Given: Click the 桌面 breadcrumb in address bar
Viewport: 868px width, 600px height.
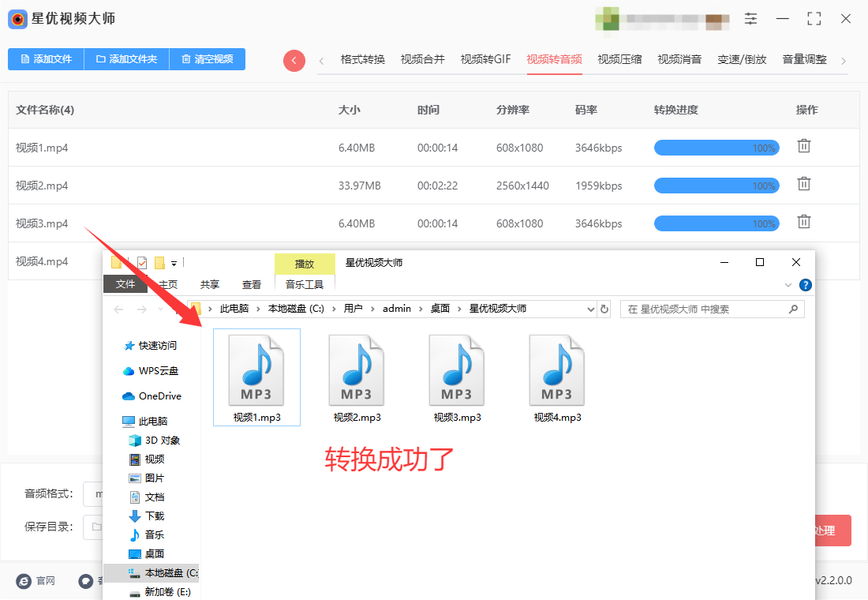Looking at the screenshot, I should [x=440, y=309].
